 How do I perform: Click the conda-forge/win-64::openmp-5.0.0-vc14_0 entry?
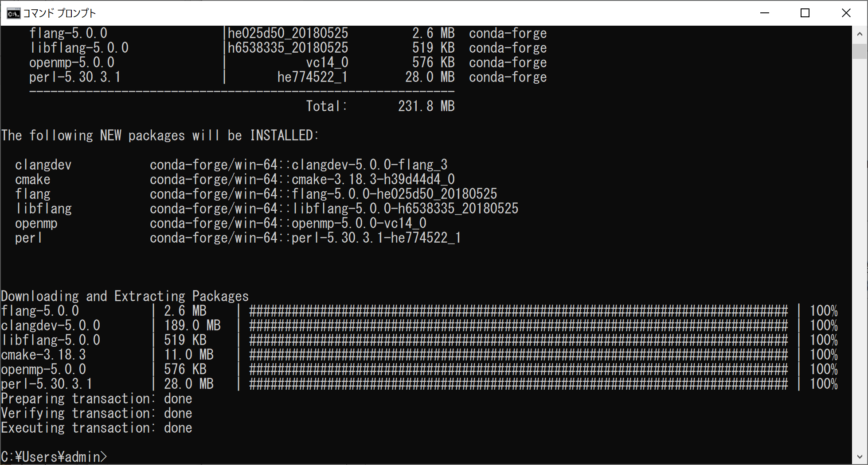(288, 223)
